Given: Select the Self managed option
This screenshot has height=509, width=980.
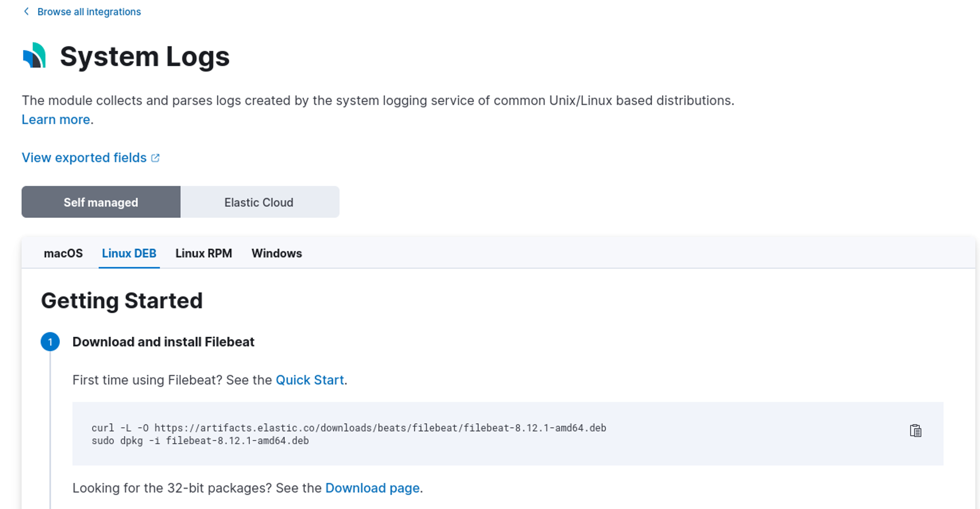Looking at the screenshot, I should coord(101,202).
